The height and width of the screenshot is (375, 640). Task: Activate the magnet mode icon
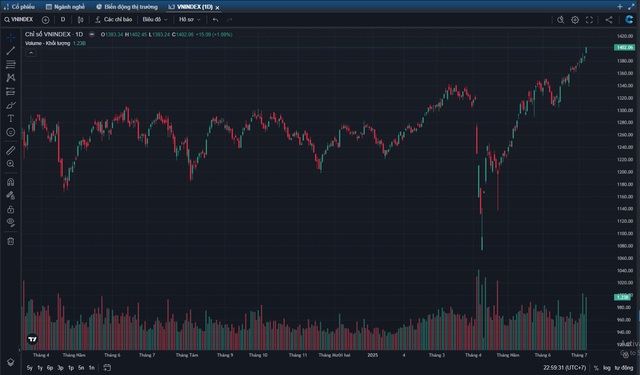click(11, 182)
